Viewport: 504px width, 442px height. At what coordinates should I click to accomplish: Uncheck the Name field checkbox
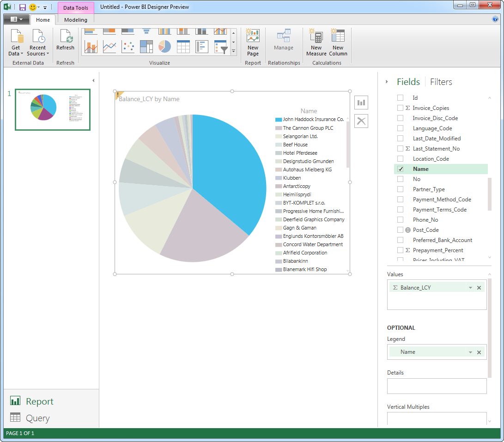pos(401,169)
